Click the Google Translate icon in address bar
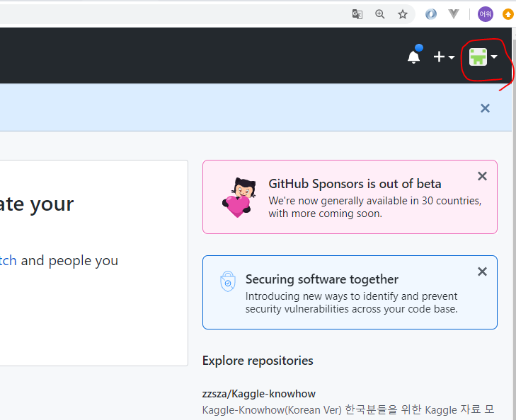The width and height of the screenshot is (516, 420). tap(357, 14)
